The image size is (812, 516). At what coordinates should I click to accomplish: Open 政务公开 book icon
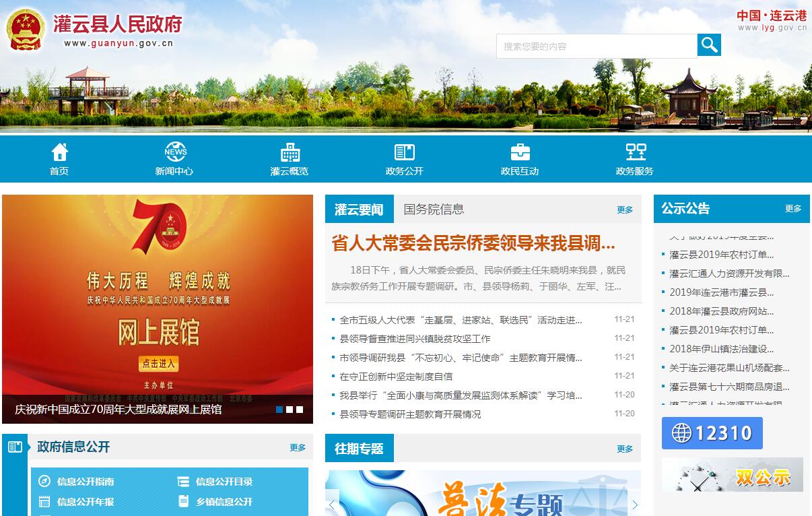click(405, 152)
